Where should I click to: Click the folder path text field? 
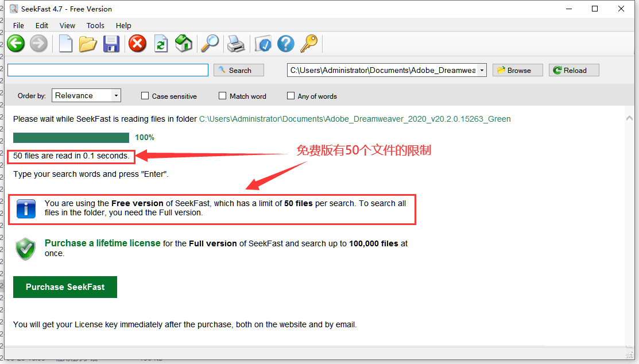click(x=383, y=70)
